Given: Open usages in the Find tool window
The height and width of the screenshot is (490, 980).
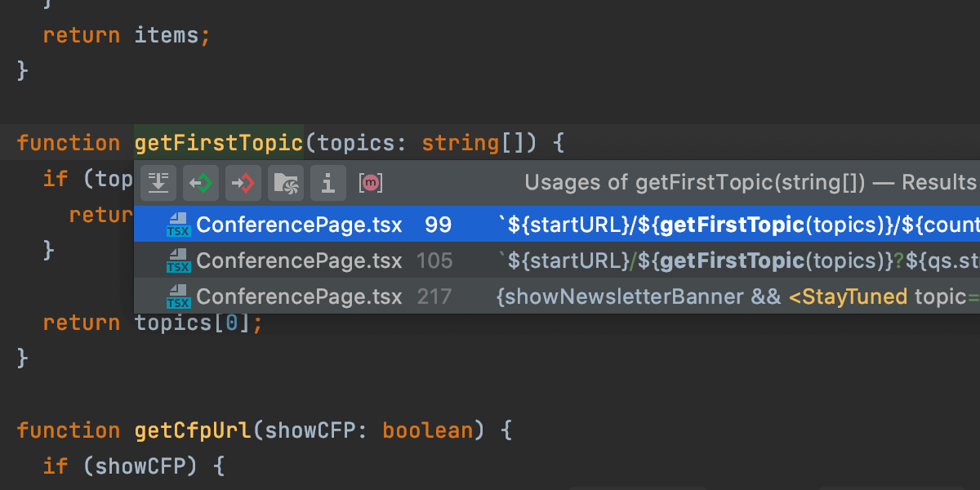Looking at the screenshot, I should point(158,182).
